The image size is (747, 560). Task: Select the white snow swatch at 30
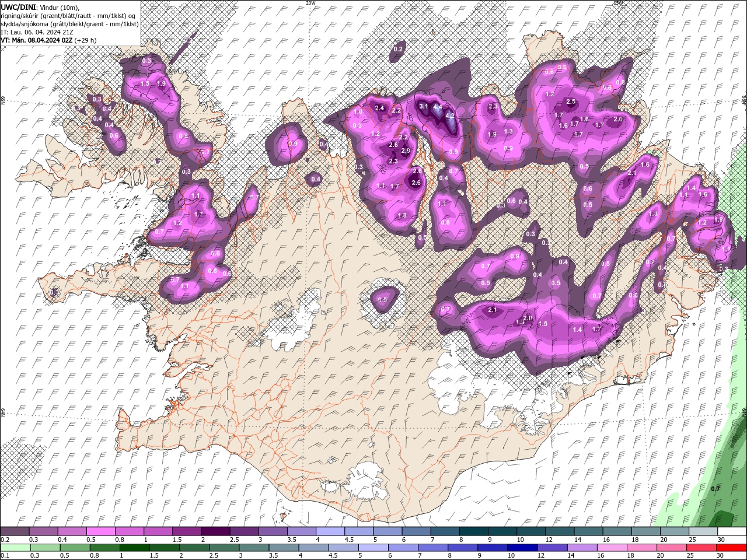[x=732, y=531]
